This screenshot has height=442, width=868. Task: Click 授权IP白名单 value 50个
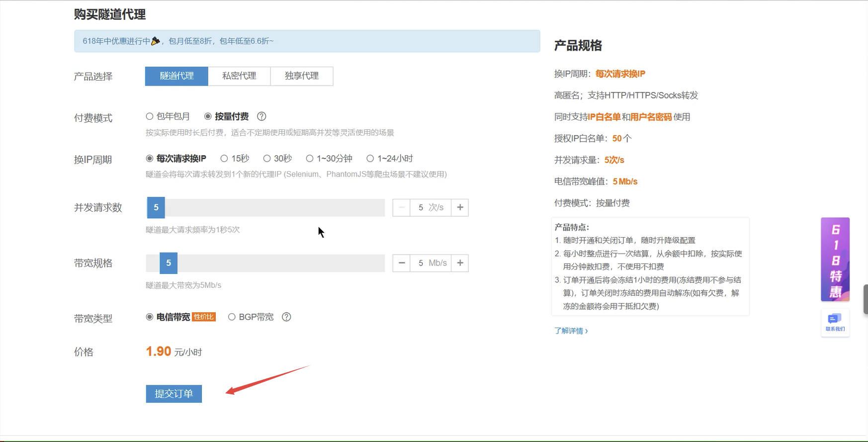[622, 139]
